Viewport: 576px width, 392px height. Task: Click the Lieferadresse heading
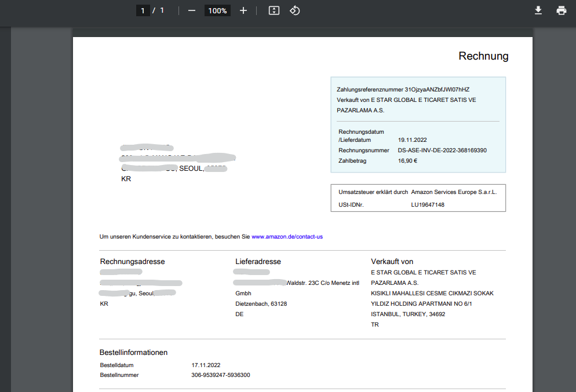[258, 262]
